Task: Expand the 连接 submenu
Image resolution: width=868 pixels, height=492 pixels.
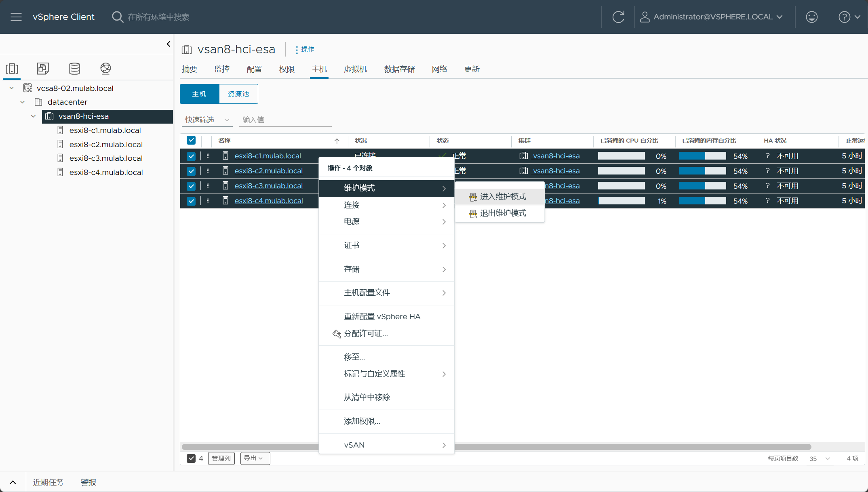Action: (387, 205)
